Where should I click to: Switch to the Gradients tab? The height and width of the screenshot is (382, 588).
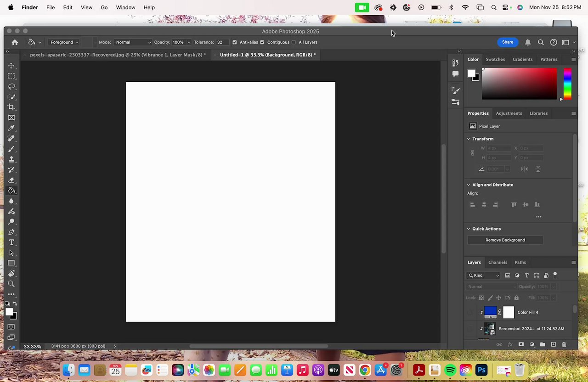click(522, 59)
